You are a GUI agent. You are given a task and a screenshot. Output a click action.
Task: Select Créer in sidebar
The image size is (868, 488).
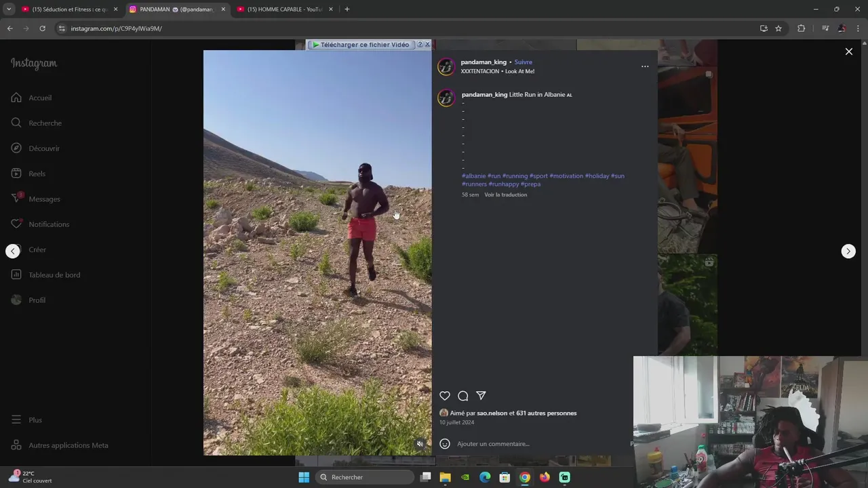click(x=28, y=249)
